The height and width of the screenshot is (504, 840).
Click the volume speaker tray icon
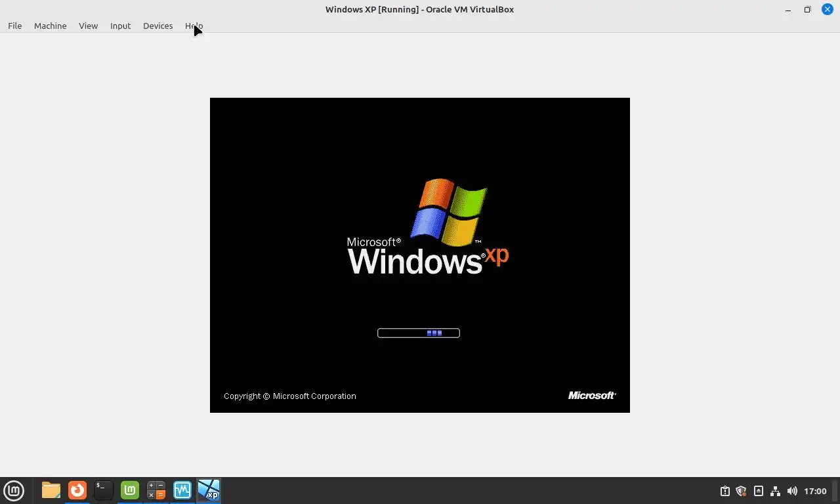tap(792, 491)
